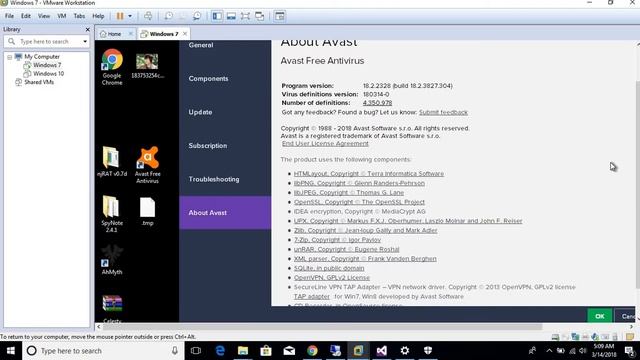Click the console view toolbar icon

point(280,16)
